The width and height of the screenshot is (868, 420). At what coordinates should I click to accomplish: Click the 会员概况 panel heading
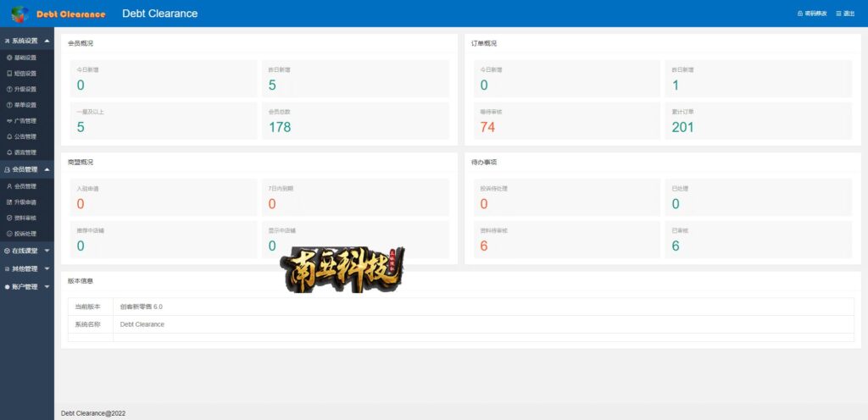(x=81, y=43)
